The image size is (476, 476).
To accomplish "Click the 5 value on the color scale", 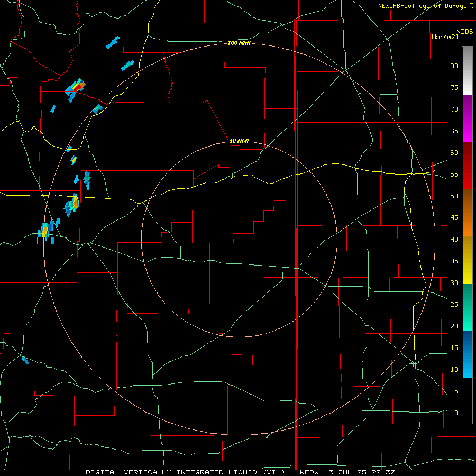I will [x=456, y=391].
